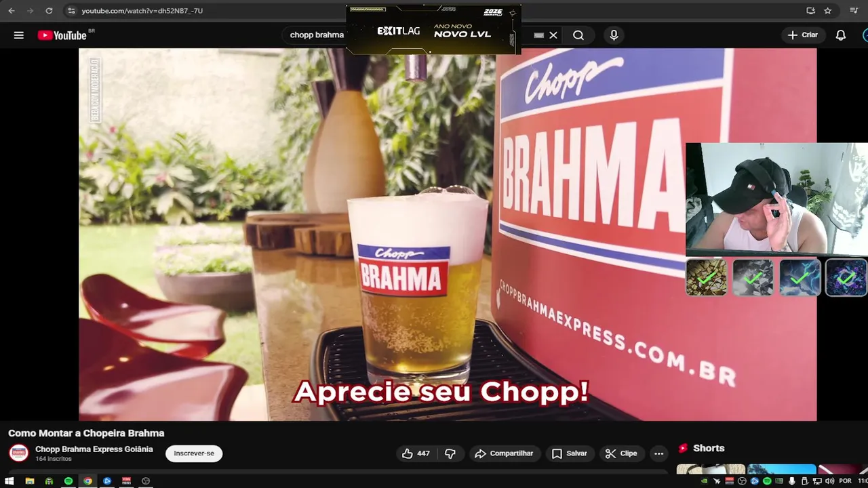Viewport: 868px width, 488px height.
Task: Select the third blue lightning overlay tile
Action: click(800, 278)
